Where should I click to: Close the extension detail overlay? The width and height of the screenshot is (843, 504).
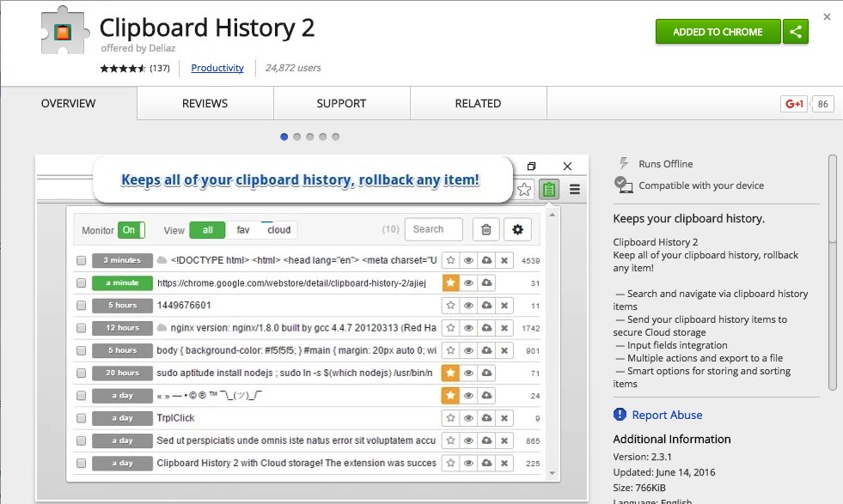827,16
